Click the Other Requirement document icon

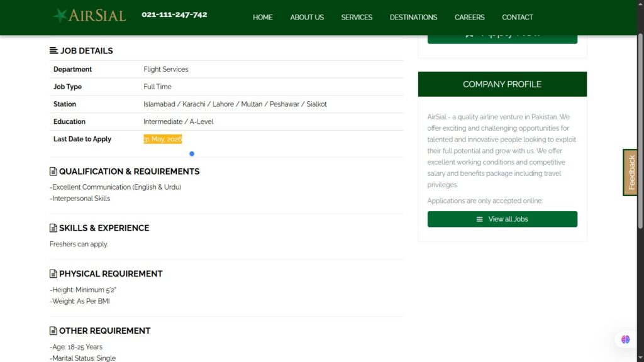(x=53, y=331)
